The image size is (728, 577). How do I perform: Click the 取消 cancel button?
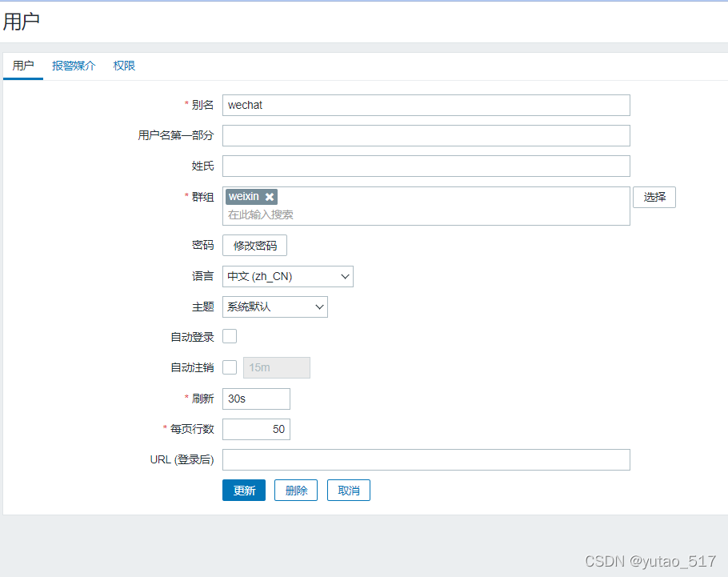[349, 491]
